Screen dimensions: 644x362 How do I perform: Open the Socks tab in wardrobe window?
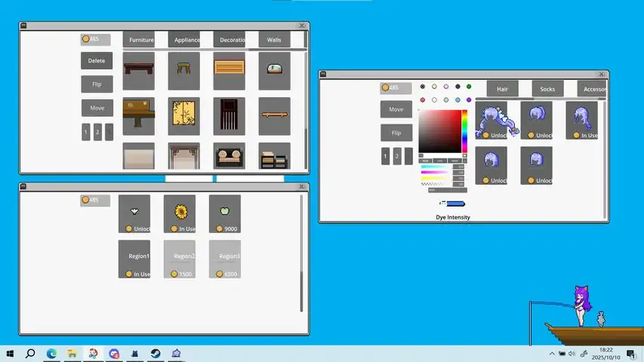[x=547, y=89]
